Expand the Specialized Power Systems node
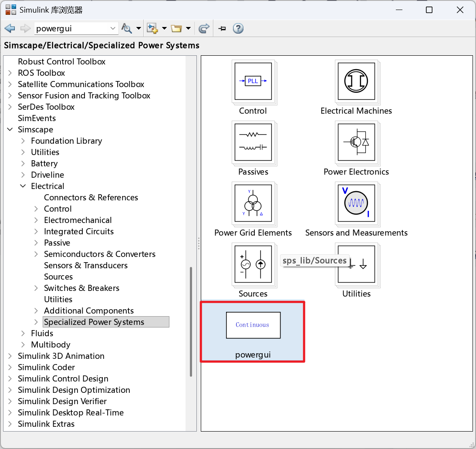 (36, 322)
